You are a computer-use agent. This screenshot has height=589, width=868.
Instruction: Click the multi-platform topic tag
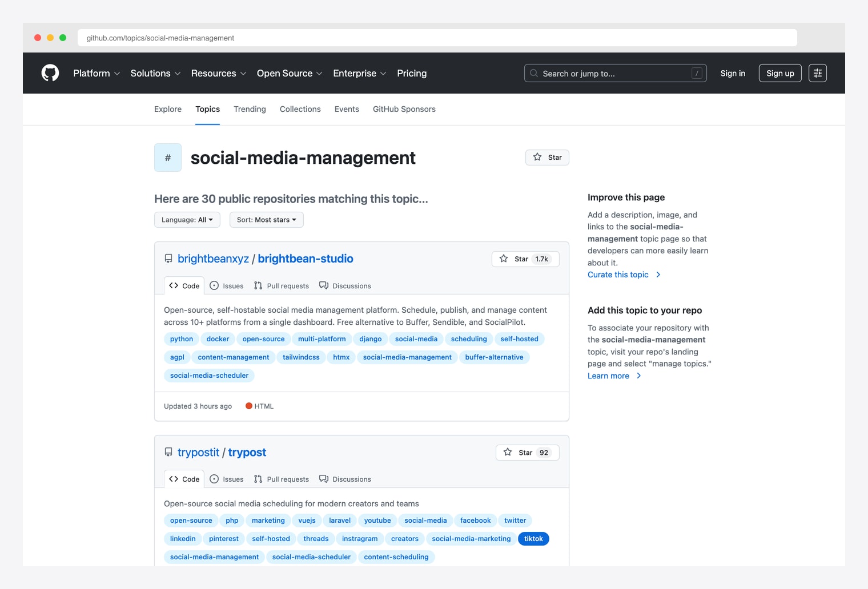coord(322,339)
